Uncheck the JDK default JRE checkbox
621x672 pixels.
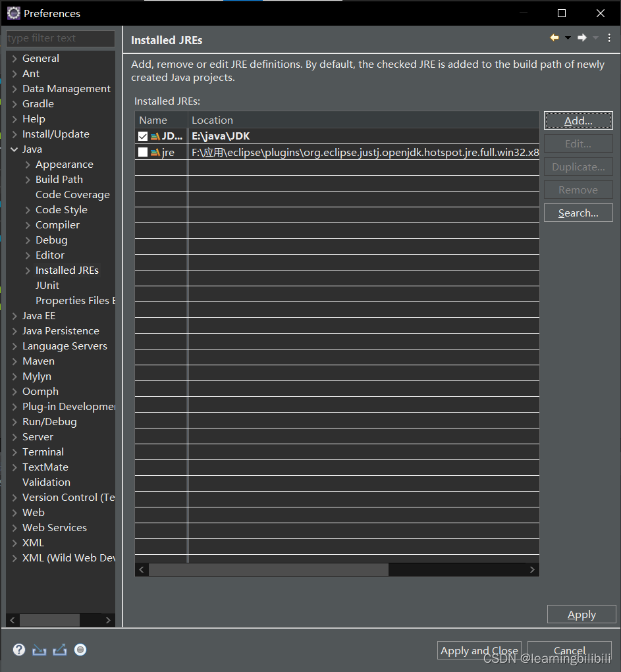tap(143, 136)
